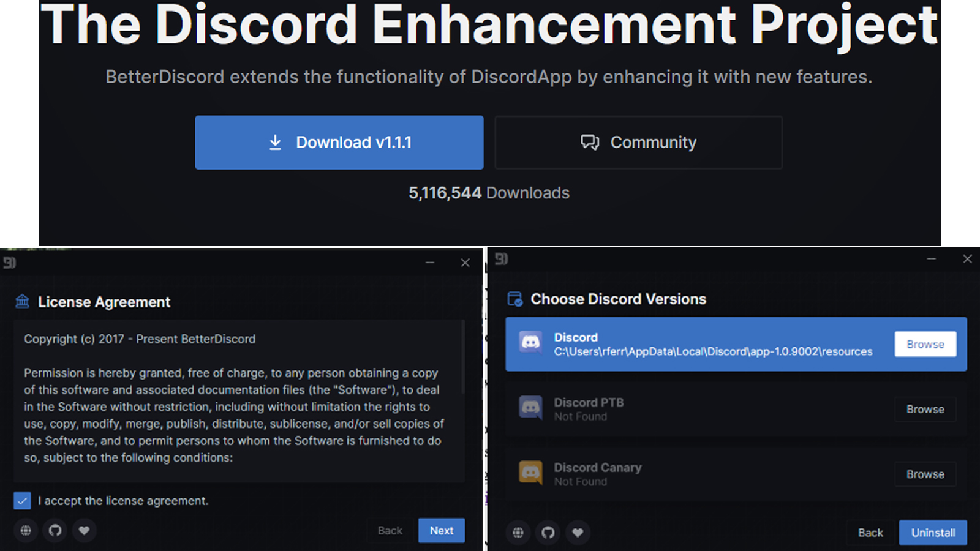
Task: Click Browse for Discord PTB
Action: [925, 409]
